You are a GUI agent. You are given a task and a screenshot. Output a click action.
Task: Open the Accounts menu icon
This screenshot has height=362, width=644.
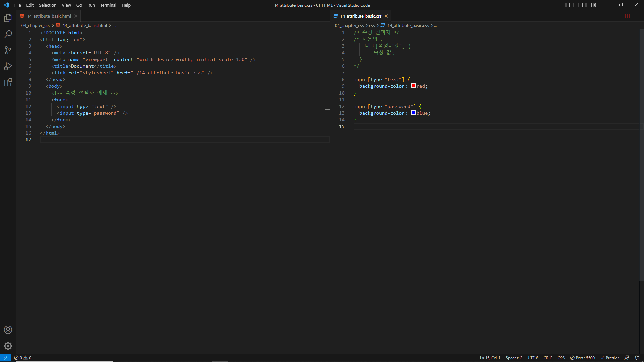(x=8, y=330)
